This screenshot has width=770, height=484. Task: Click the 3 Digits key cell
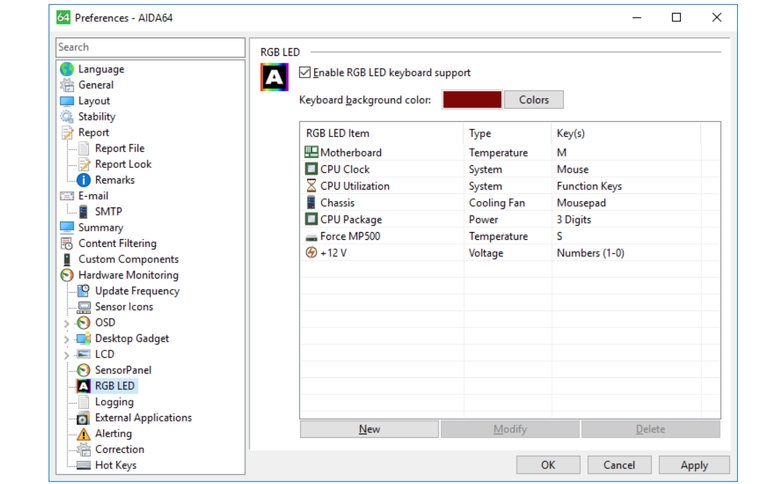[574, 219]
